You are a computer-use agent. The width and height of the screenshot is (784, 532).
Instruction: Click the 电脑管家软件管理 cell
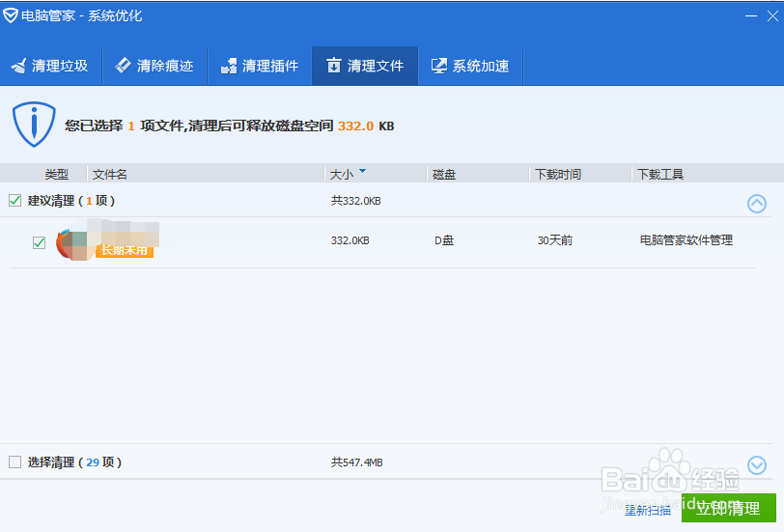[x=686, y=240]
